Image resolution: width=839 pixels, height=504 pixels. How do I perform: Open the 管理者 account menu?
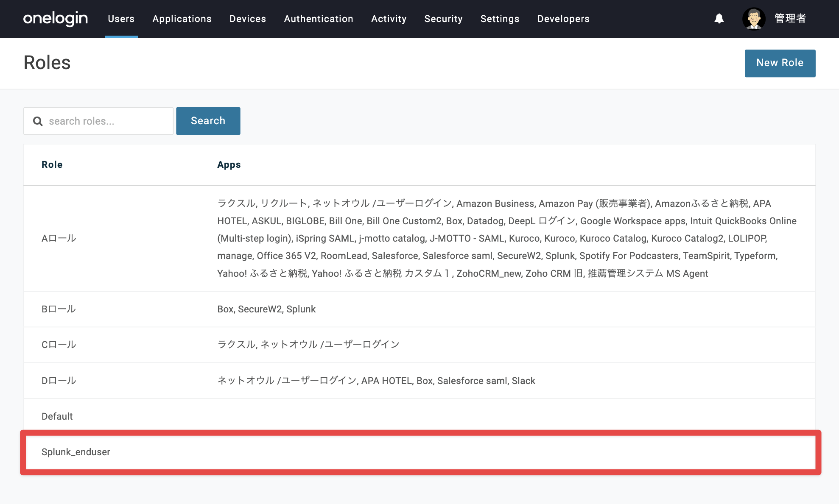790,19
